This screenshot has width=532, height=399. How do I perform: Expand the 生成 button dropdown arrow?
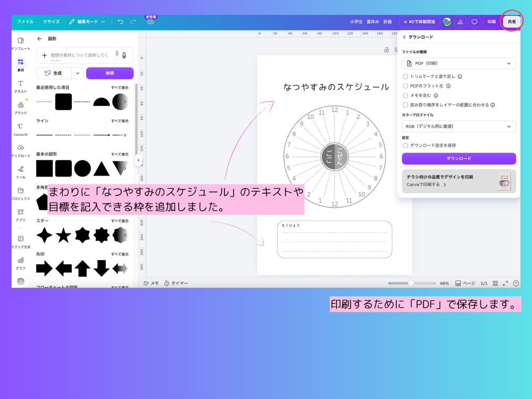coord(78,73)
